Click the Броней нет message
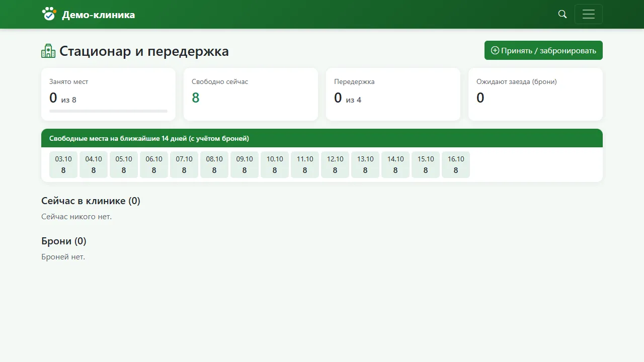 63,257
